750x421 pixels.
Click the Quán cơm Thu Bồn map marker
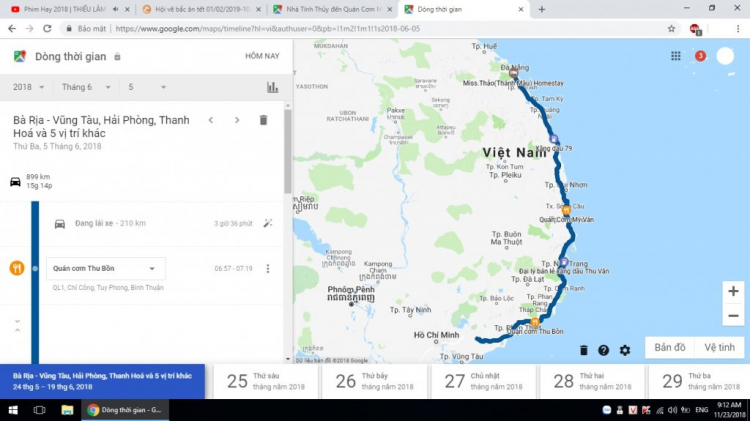[x=535, y=323]
